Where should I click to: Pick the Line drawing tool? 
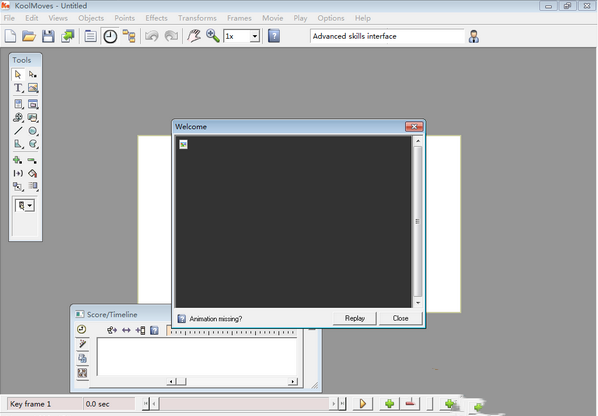(18, 131)
